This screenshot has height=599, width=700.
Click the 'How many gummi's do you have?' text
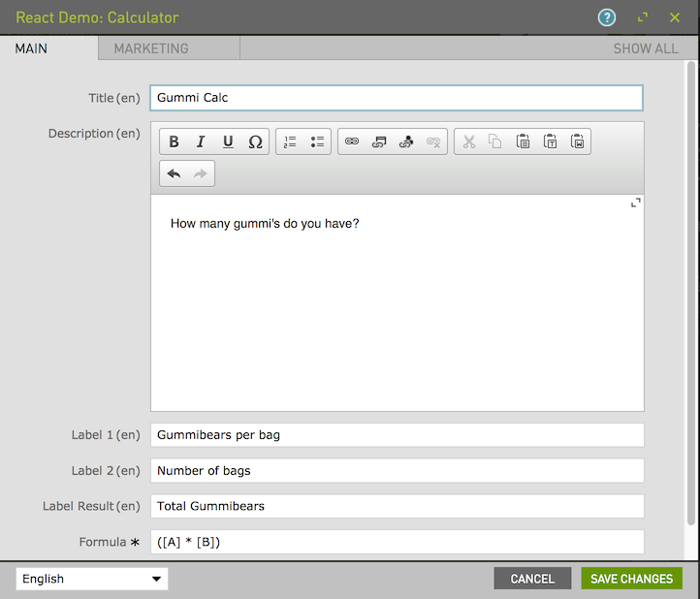coord(265,223)
